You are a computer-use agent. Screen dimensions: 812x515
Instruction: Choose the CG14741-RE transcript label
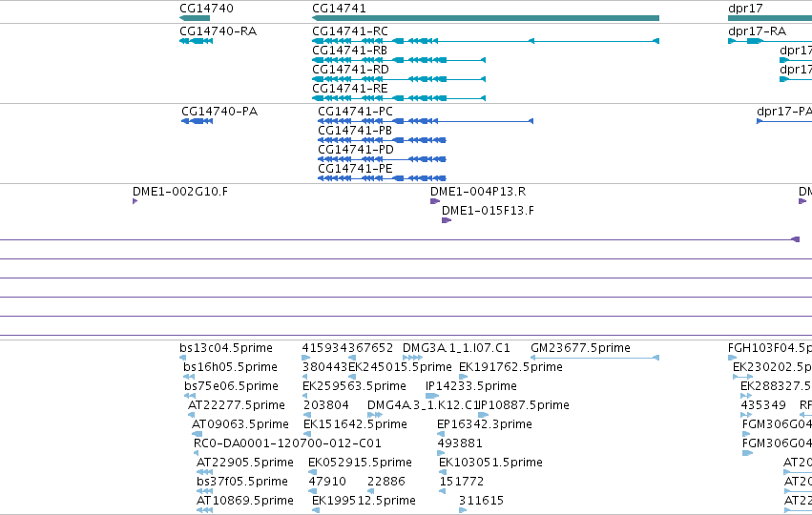(x=350, y=89)
